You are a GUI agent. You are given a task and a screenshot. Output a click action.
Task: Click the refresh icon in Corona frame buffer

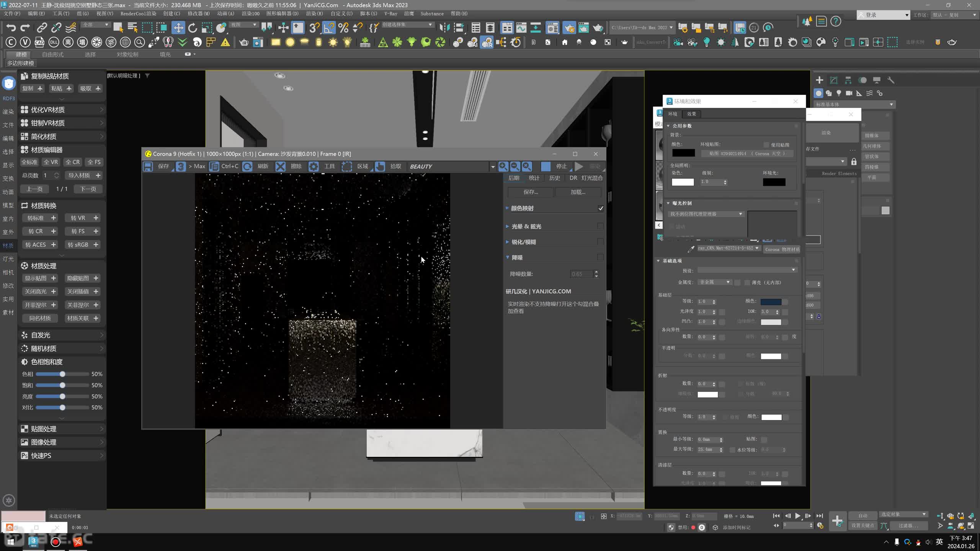point(247,166)
